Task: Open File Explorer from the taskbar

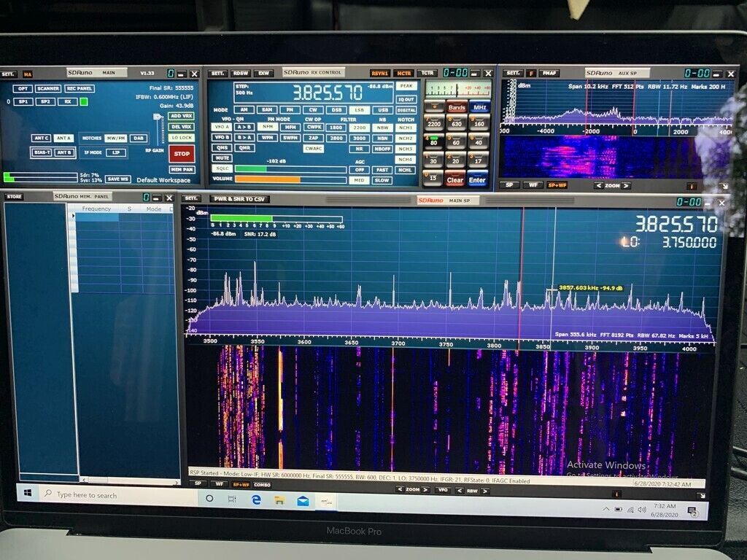Action: tap(279, 500)
